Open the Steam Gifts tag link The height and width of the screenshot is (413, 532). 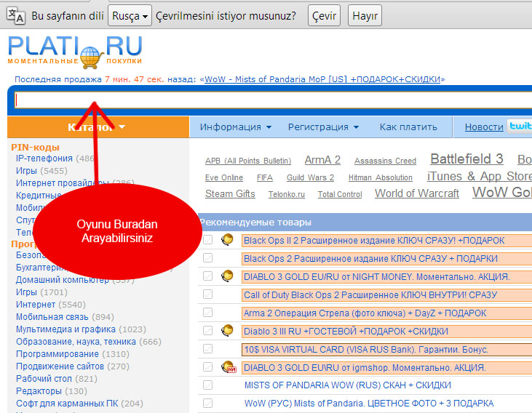(x=230, y=193)
